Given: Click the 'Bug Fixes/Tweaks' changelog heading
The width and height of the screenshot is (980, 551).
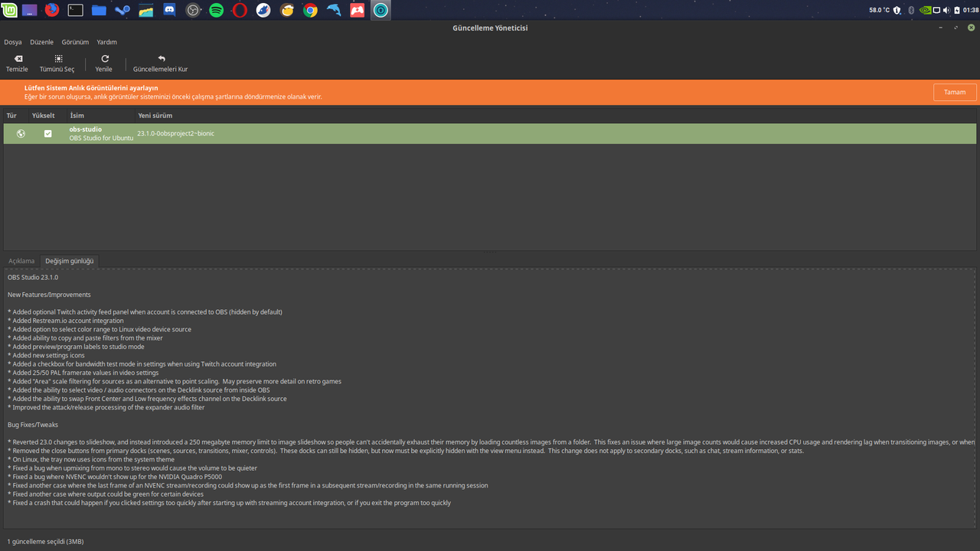Looking at the screenshot, I should 33,425.
